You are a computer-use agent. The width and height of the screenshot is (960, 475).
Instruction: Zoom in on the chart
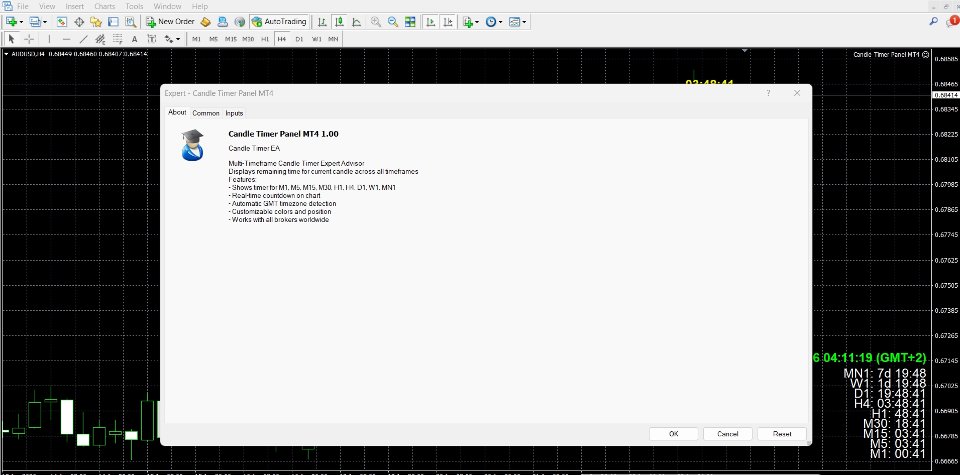pos(376,21)
